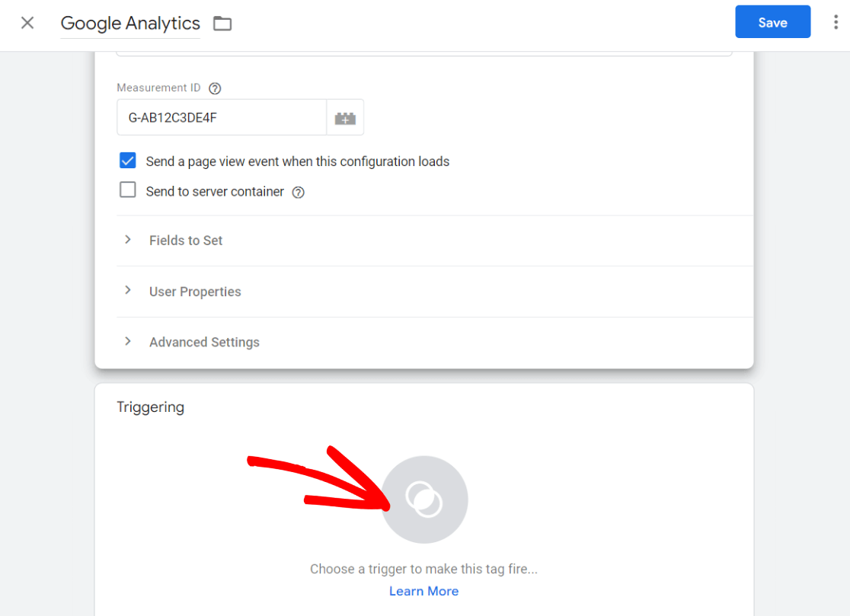This screenshot has width=850, height=616.
Task: Open the Learn More link
Action: click(x=423, y=591)
